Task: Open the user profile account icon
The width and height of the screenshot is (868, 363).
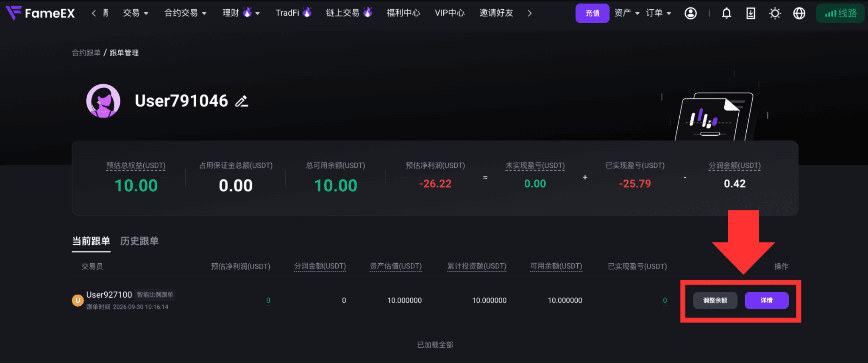Action: click(x=690, y=13)
